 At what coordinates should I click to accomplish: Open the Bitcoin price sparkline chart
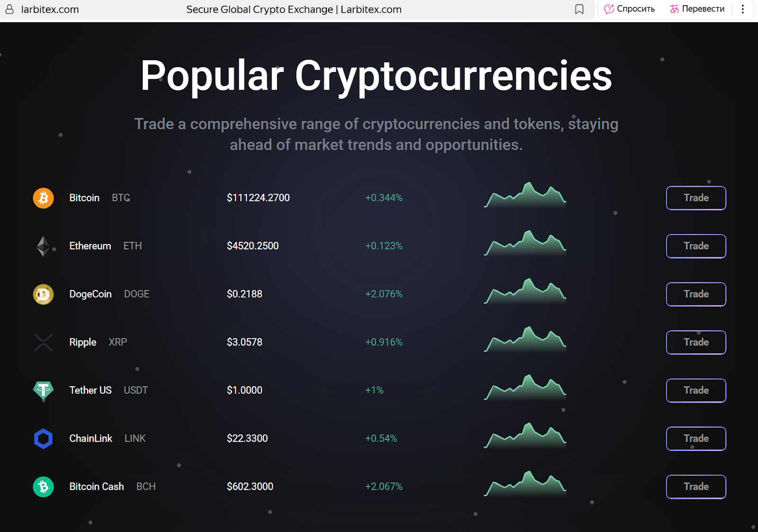tap(525, 195)
